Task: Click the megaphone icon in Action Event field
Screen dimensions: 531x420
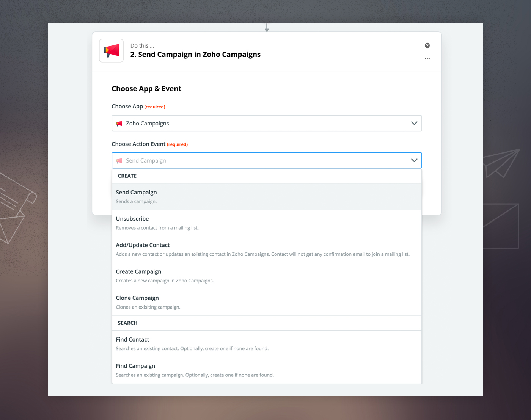Action: [x=119, y=161]
